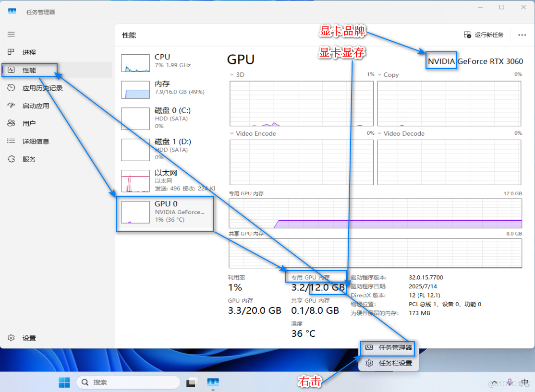Viewport: 535px width, 392px height.
Task: Collapse the Copy usage graph
Action: coord(379,75)
